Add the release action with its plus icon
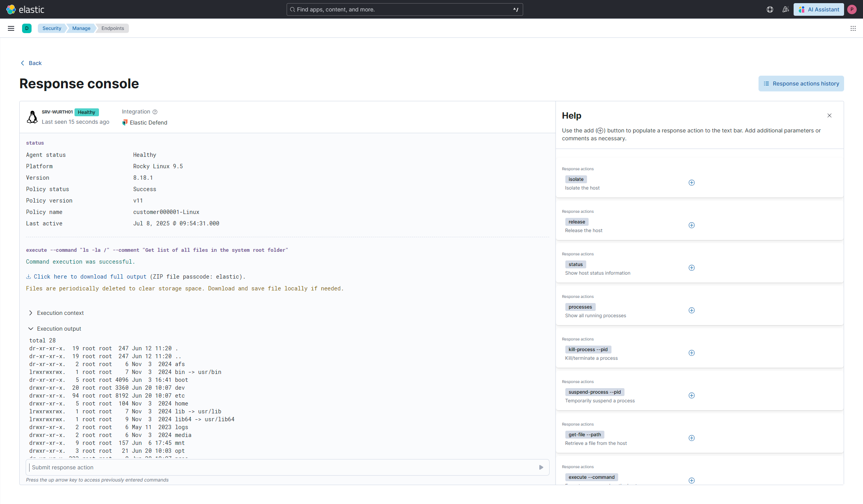863x504 pixels. 691,225
